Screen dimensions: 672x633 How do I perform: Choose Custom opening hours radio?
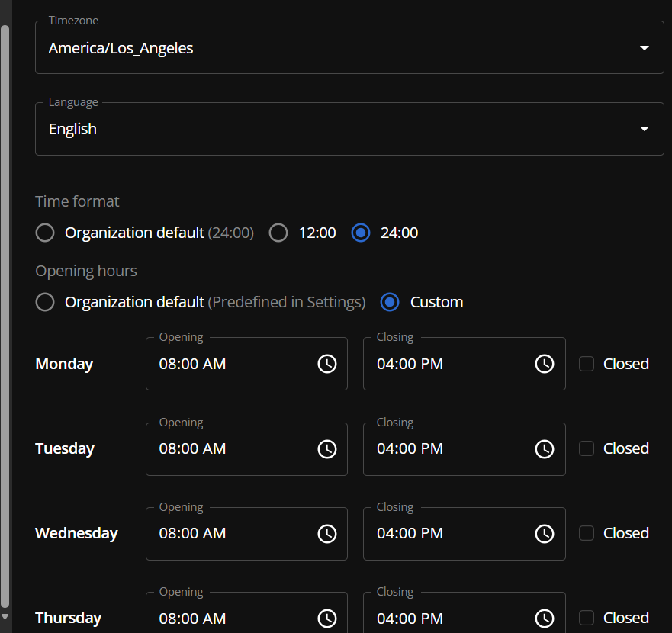(x=390, y=302)
